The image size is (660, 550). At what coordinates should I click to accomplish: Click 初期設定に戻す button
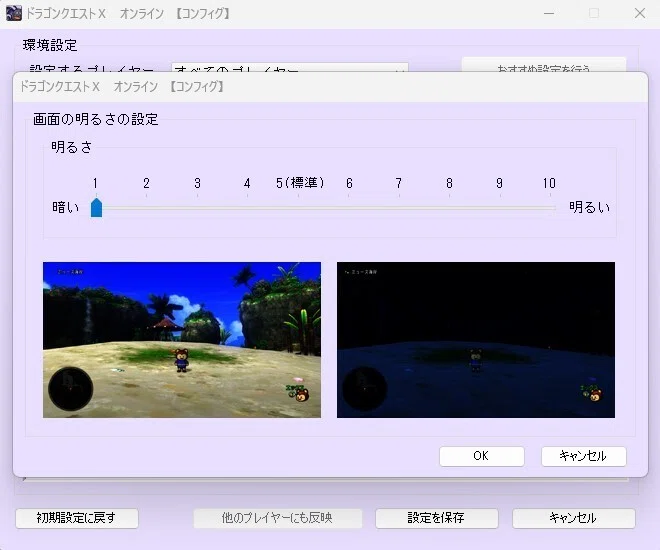77,518
